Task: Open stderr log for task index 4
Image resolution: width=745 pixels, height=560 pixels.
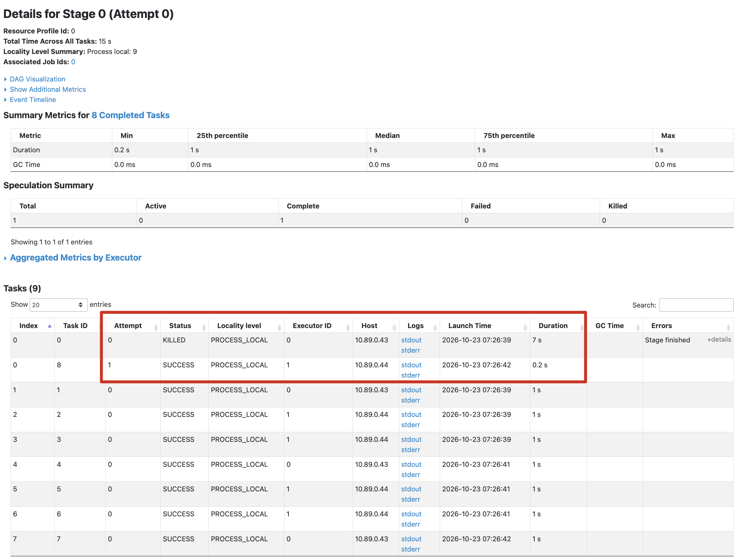Action: pyautogui.click(x=410, y=475)
